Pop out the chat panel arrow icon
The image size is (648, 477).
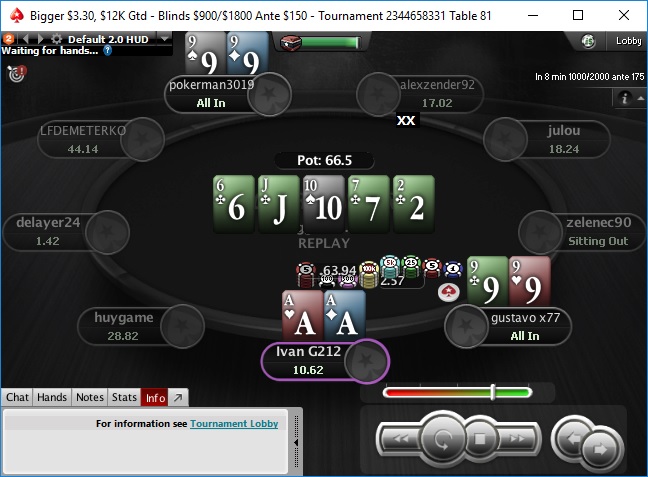coord(178,397)
